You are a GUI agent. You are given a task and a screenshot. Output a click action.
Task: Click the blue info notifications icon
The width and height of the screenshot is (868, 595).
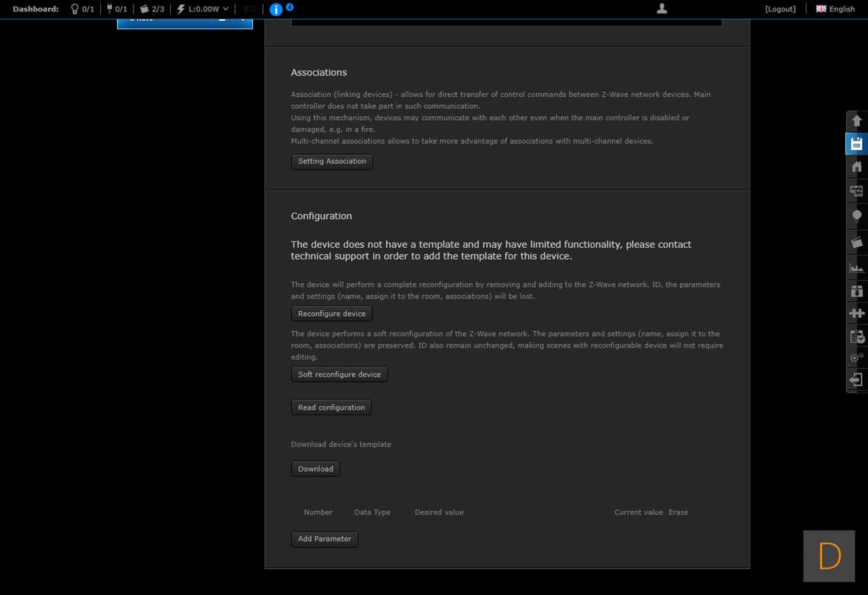pos(276,9)
